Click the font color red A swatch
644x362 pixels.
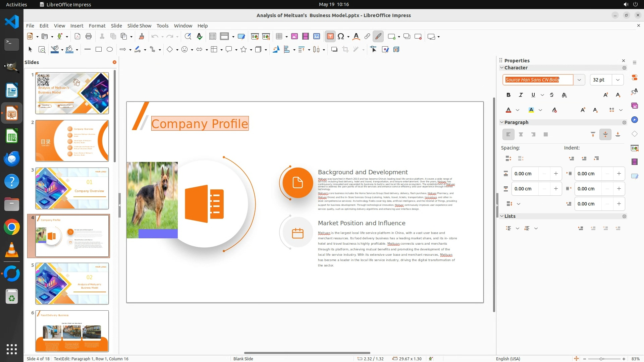pyautogui.click(x=508, y=110)
